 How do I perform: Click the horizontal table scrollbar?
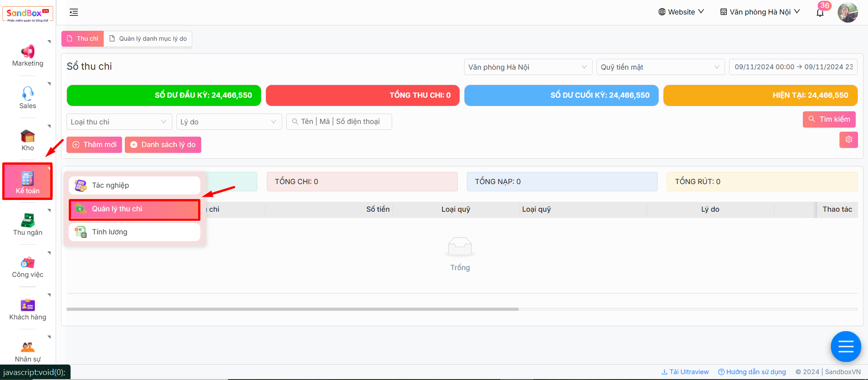tap(292, 309)
